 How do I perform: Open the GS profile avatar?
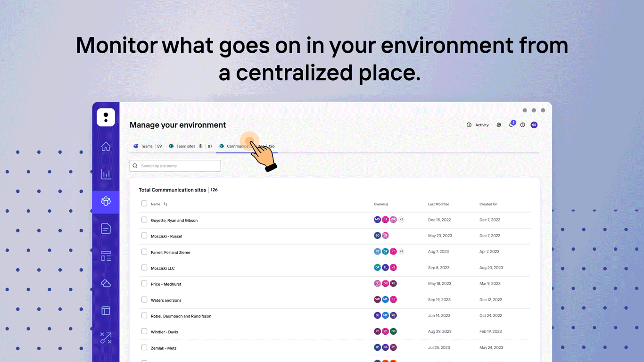534,125
